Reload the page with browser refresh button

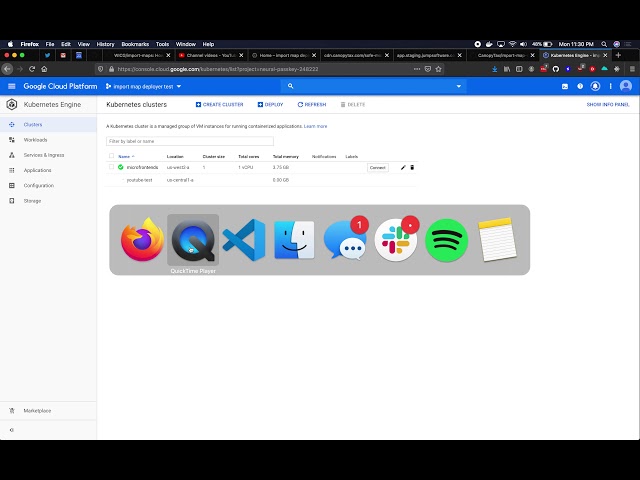point(32,69)
